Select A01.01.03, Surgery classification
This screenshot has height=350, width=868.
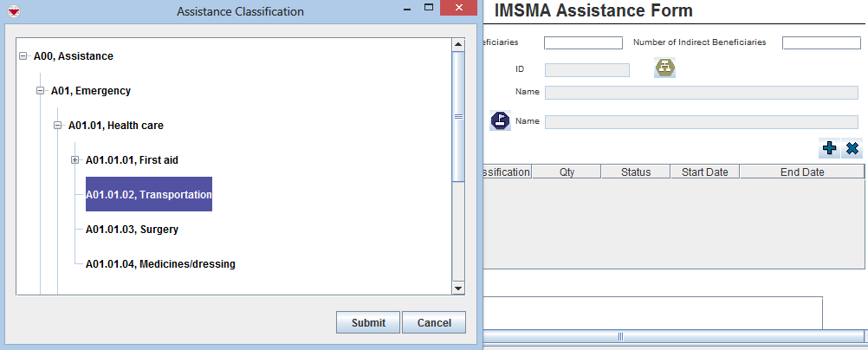(x=132, y=230)
